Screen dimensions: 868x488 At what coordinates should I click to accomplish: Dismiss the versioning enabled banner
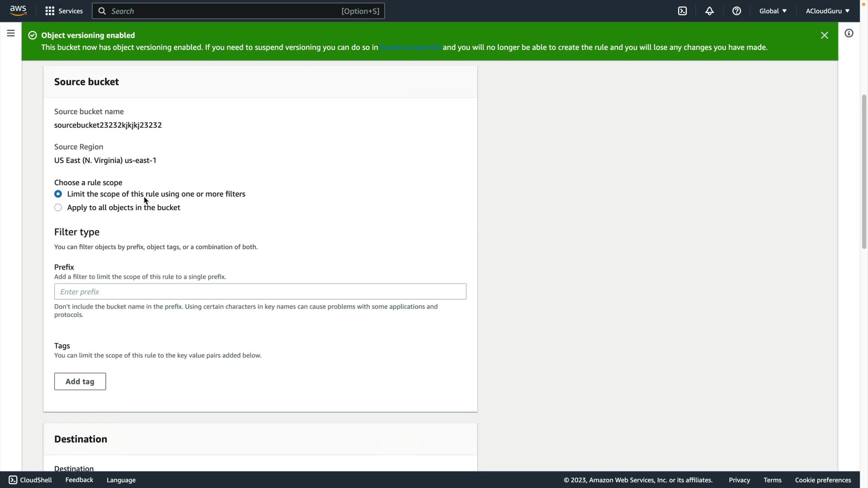point(824,35)
